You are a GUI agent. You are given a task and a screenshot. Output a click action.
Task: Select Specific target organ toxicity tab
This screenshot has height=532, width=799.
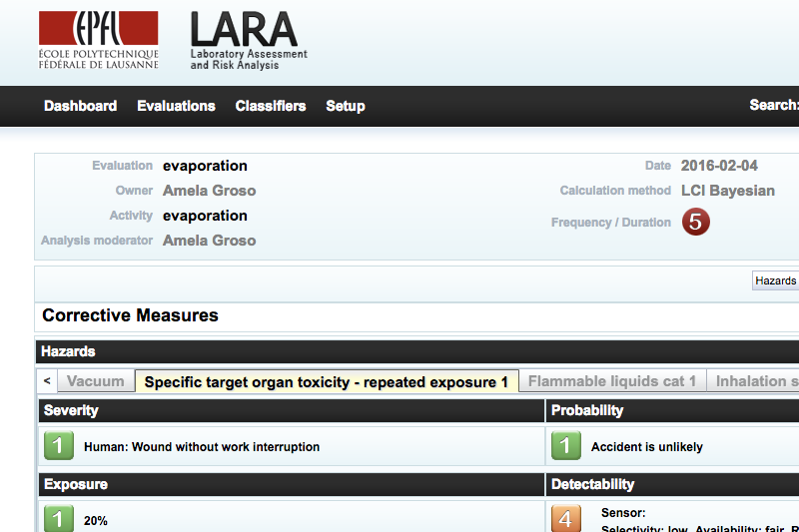click(x=327, y=382)
